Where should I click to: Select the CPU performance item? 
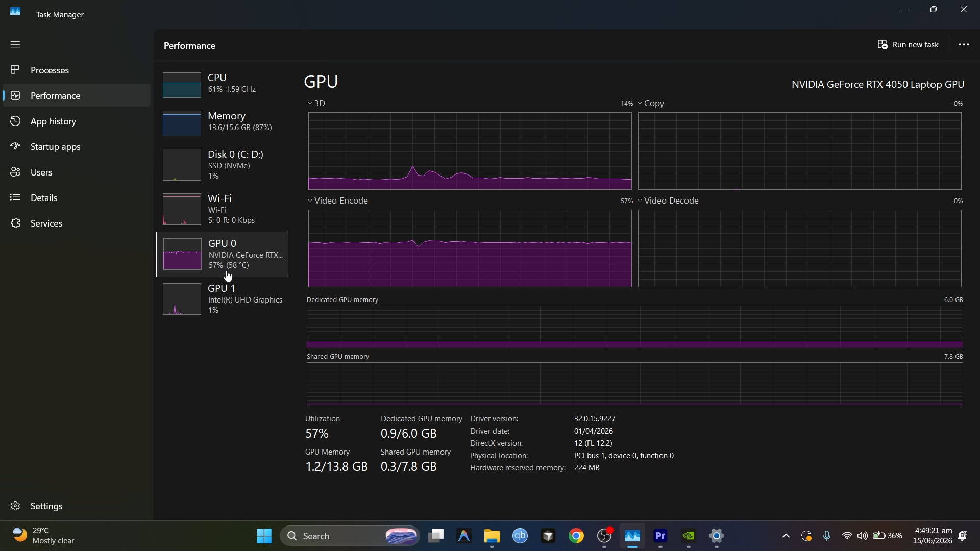(222, 85)
